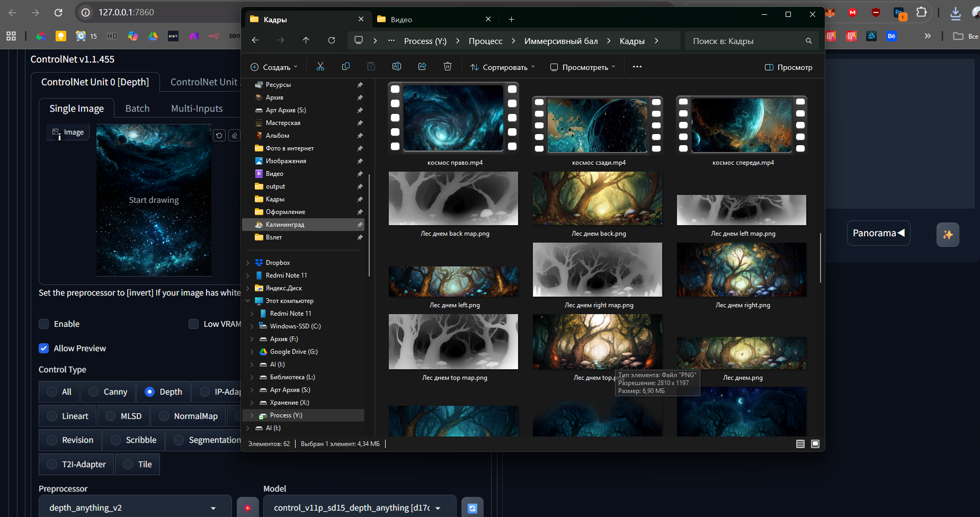Switch to details list view icon

(x=800, y=444)
